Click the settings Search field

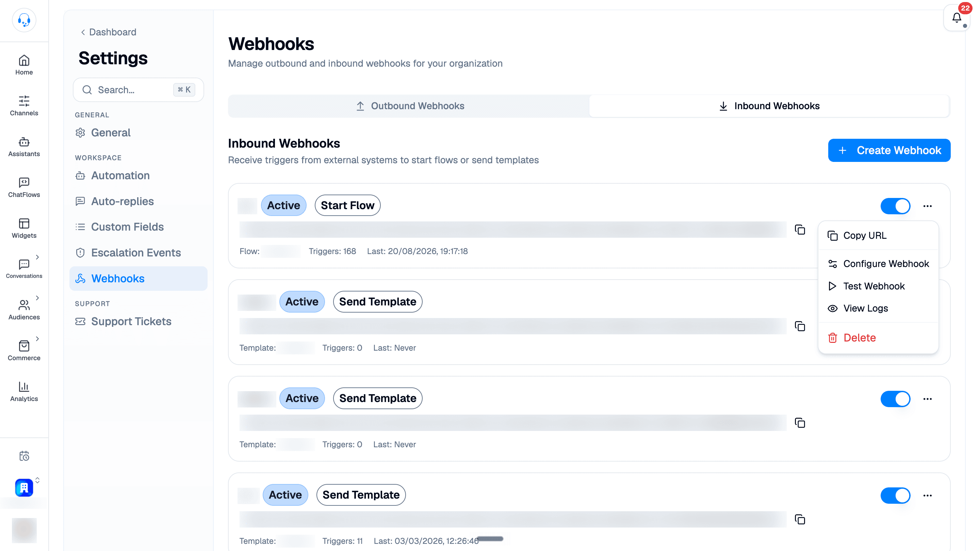click(138, 90)
